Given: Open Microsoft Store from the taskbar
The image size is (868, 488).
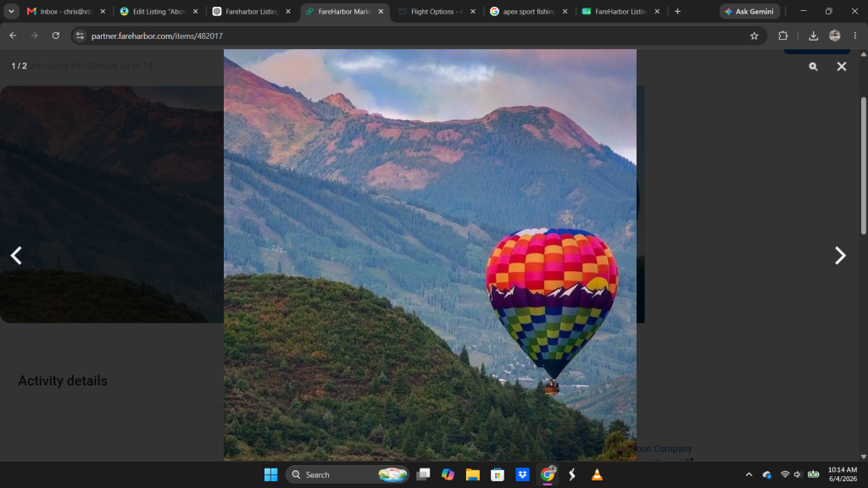Looking at the screenshot, I should click(498, 474).
